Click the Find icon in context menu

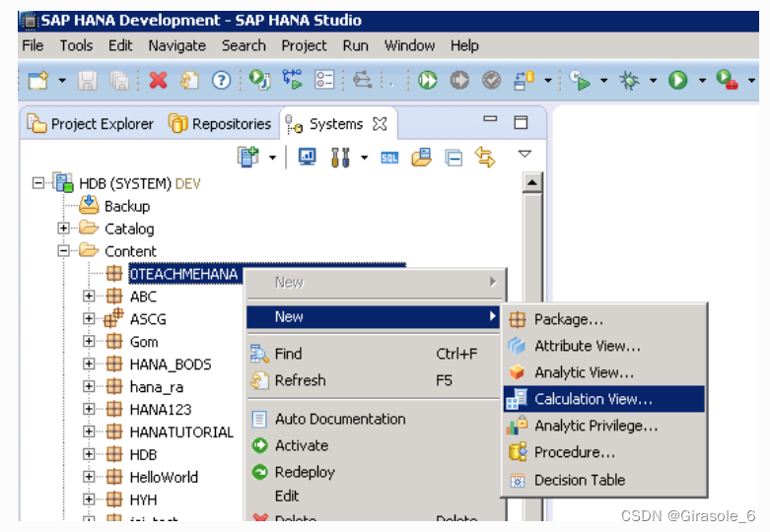[x=259, y=354]
